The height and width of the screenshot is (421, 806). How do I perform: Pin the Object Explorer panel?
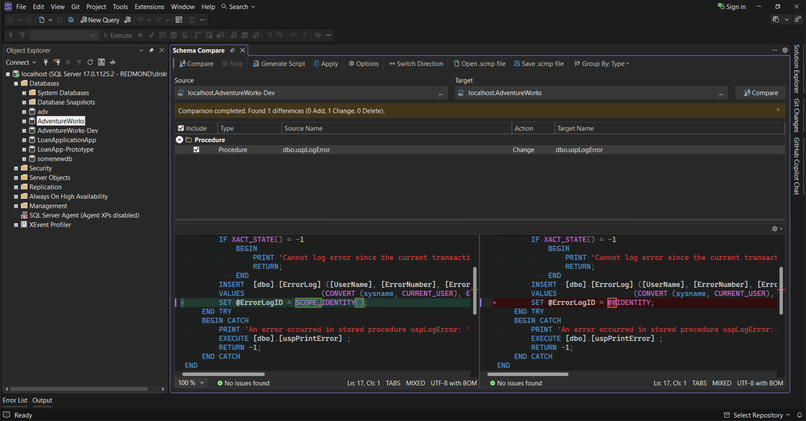pos(151,50)
